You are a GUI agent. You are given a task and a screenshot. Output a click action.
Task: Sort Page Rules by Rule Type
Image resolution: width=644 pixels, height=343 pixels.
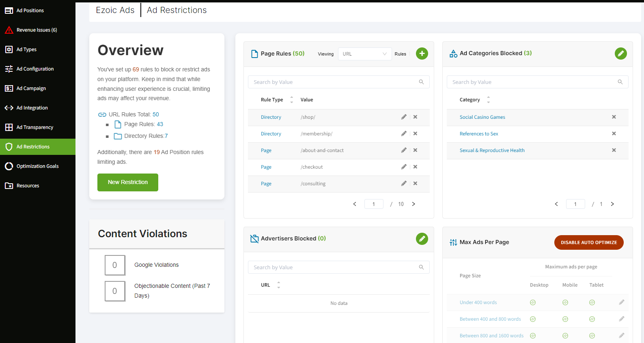291,100
